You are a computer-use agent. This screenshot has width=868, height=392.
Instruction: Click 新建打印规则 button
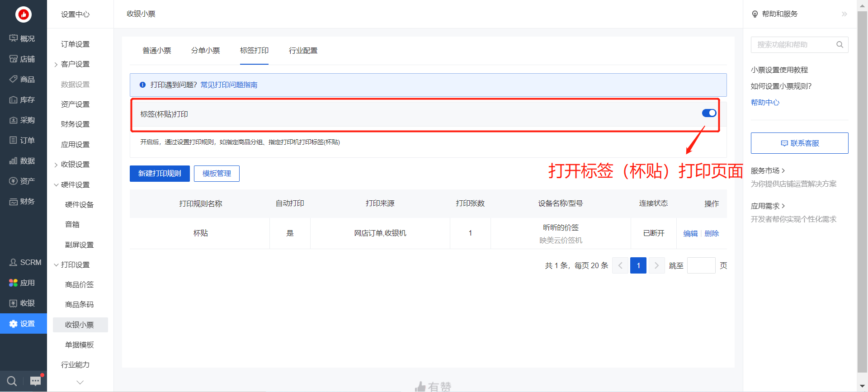pyautogui.click(x=160, y=174)
